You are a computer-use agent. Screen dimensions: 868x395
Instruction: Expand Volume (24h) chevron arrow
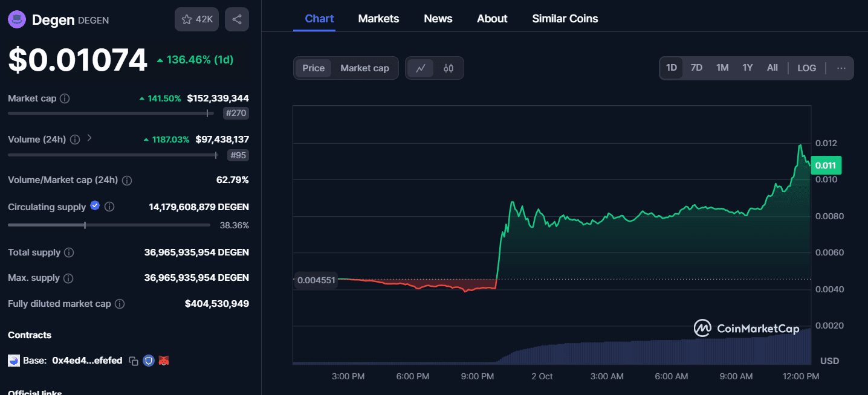coord(89,138)
